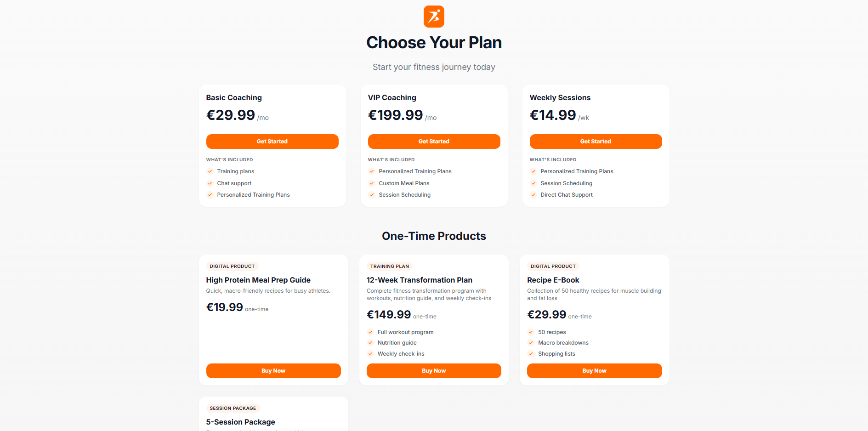Click the DIGITAL PRODUCT badge on Recipe E-Book
The width and height of the screenshot is (868, 431).
point(553,266)
